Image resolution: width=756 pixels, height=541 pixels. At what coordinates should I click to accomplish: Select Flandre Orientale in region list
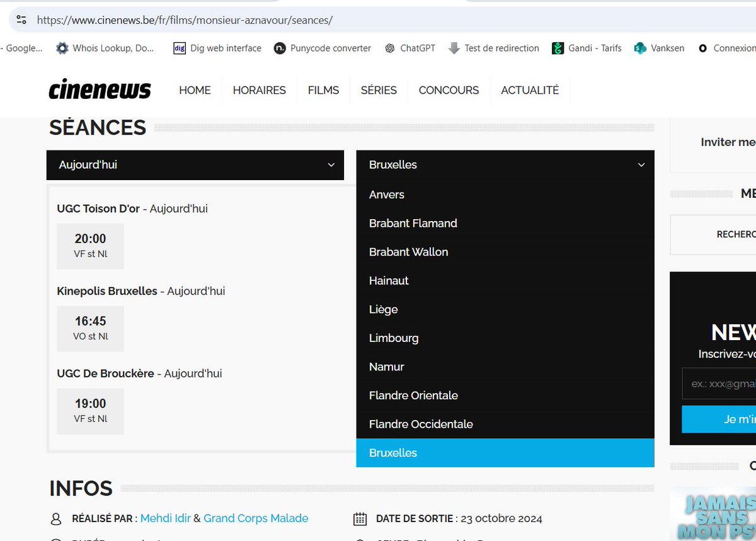pyautogui.click(x=505, y=396)
